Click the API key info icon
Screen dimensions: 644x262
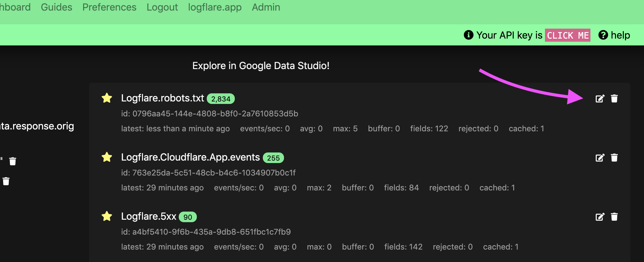(468, 35)
